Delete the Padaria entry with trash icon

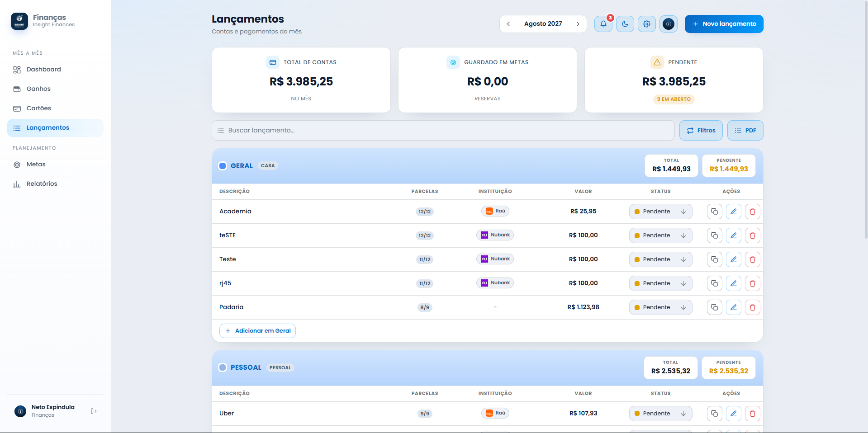click(753, 307)
